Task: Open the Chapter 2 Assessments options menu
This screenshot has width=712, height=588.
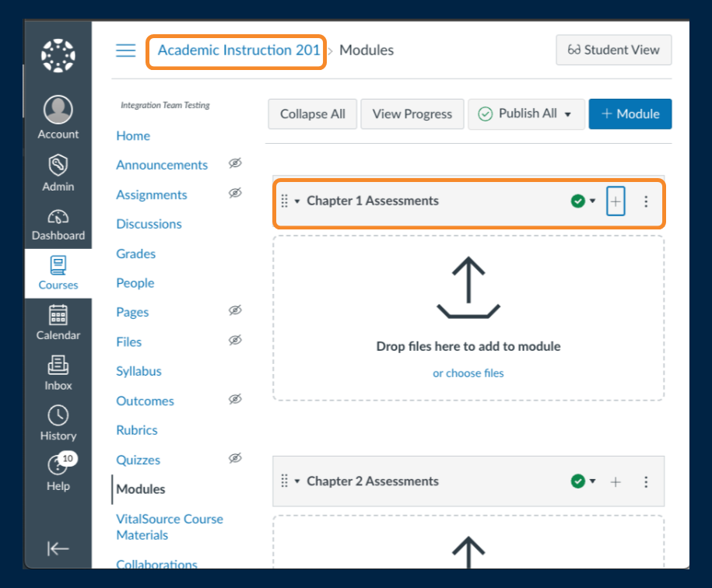Action: 646,481
